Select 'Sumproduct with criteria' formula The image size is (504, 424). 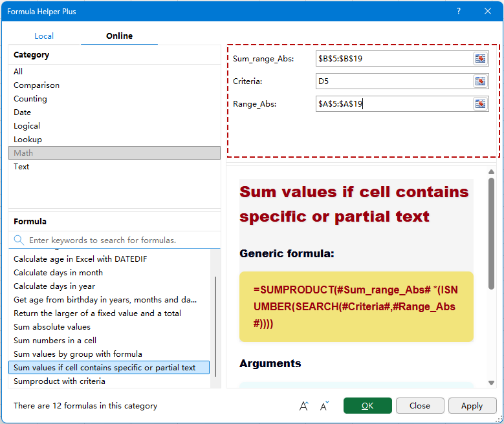(x=109, y=381)
